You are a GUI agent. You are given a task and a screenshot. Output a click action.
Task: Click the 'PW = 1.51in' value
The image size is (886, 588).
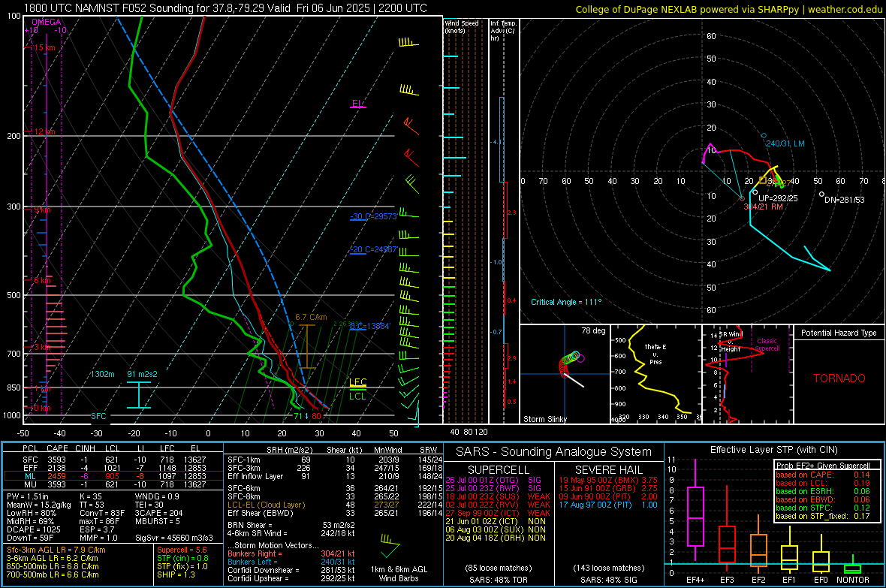(28, 496)
